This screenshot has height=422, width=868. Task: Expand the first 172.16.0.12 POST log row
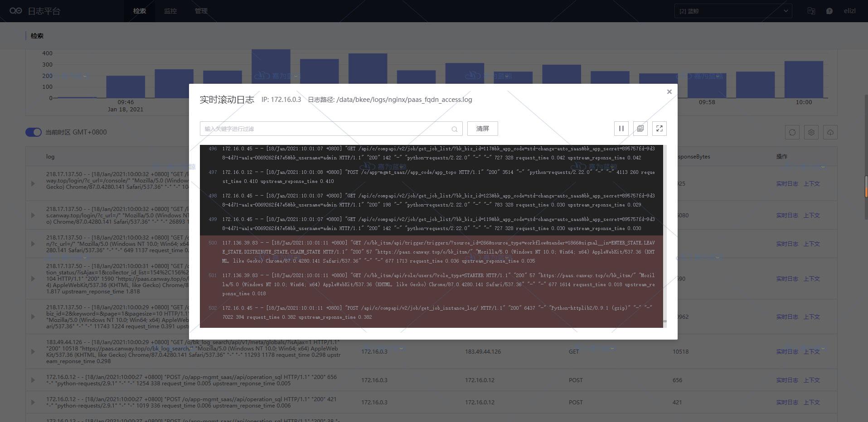[33, 380]
